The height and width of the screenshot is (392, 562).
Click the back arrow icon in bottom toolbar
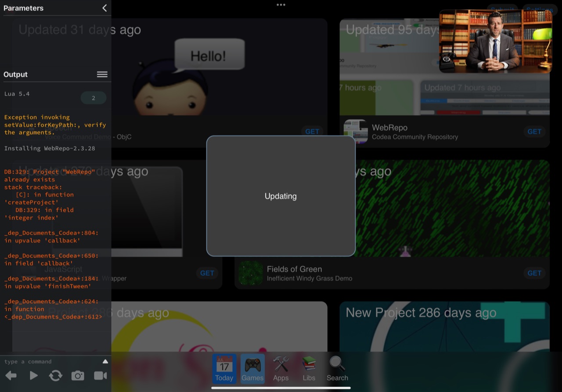[x=11, y=375]
